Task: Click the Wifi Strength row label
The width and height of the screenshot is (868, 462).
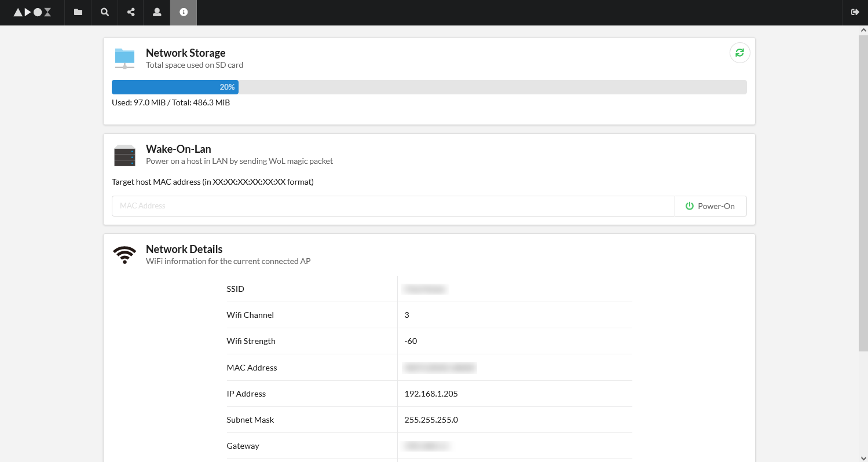Action: pyautogui.click(x=251, y=341)
